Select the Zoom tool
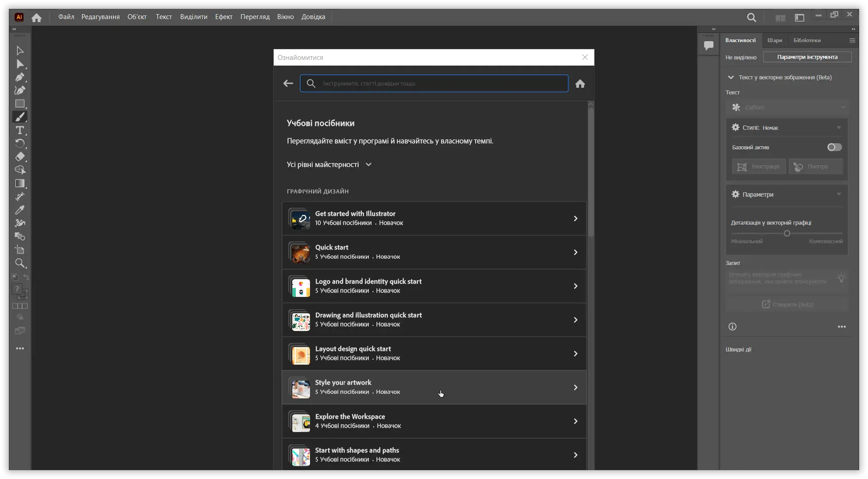Viewport: 868px width, 479px height. coord(19,263)
